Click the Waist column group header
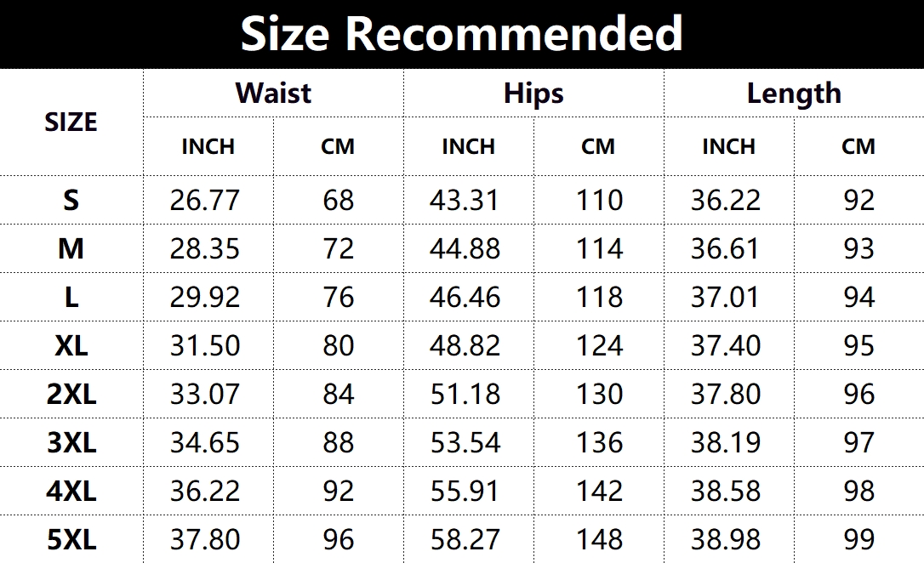 pos(273,93)
